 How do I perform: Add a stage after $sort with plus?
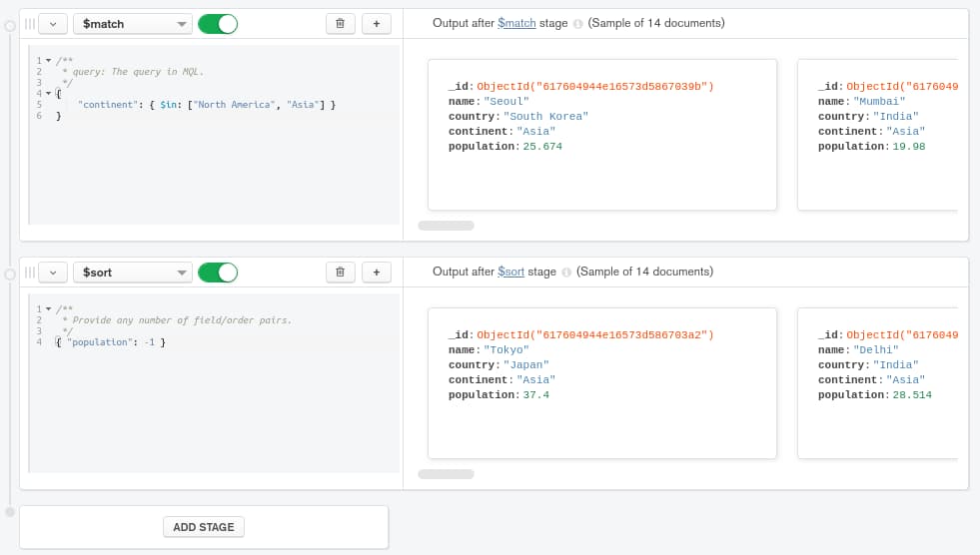tap(377, 273)
